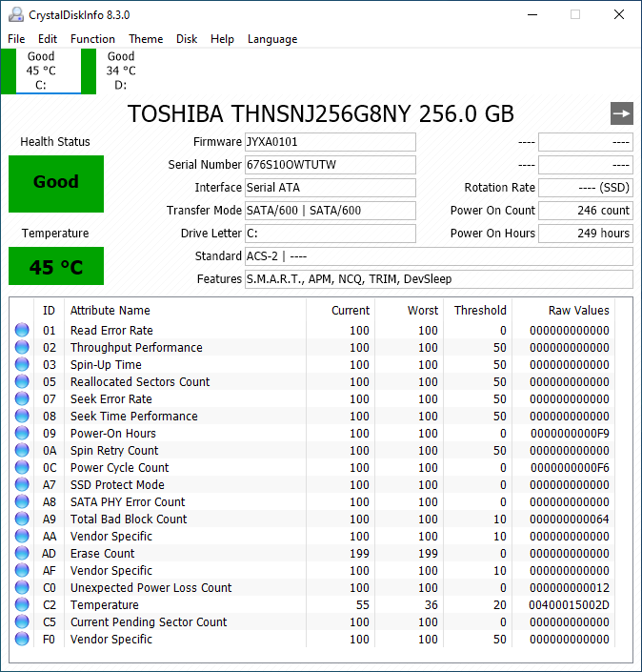Select the C: drive tab
642x672 pixels.
(41, 71)
